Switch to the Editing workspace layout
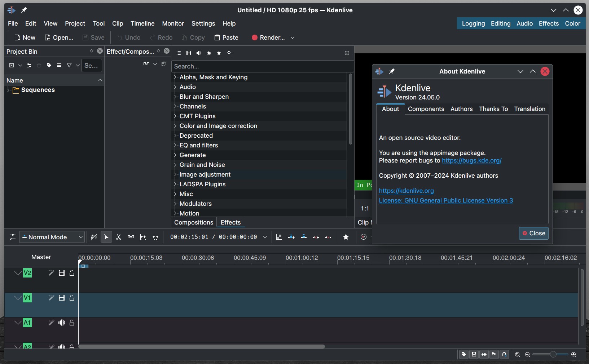Viewport: 589px width, 364px height. [501, 23]
